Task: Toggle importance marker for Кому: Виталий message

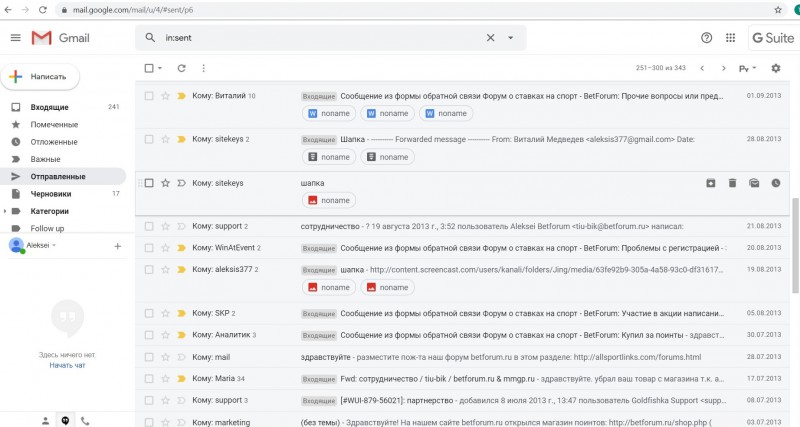Action: pos(181,96)
